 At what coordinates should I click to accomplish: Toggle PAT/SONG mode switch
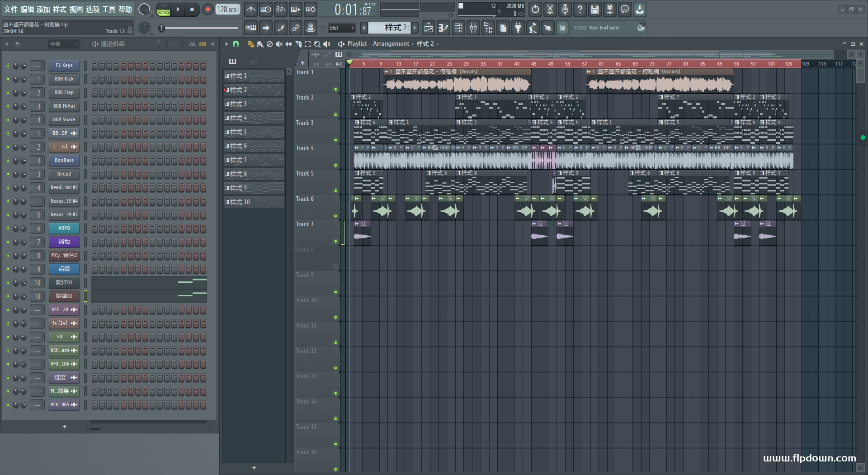click(163, 9)
